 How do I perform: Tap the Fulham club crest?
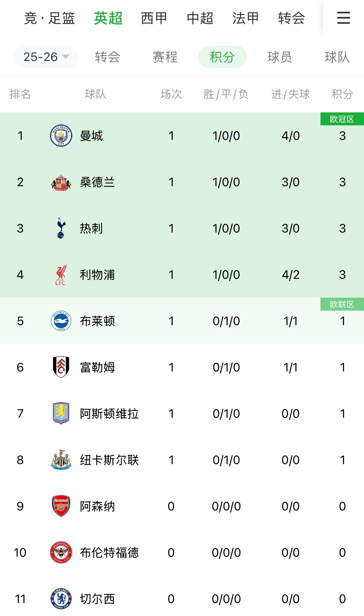click(x=61, y=367)
